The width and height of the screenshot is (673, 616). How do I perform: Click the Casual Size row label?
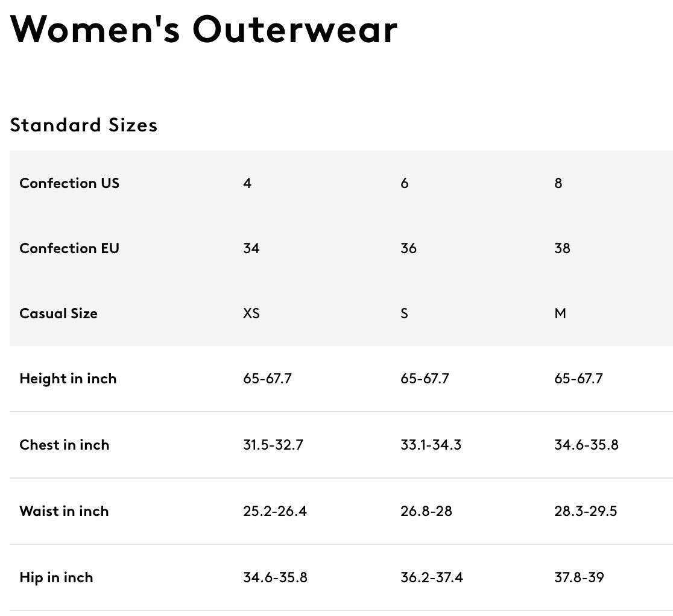click(58, 313)
